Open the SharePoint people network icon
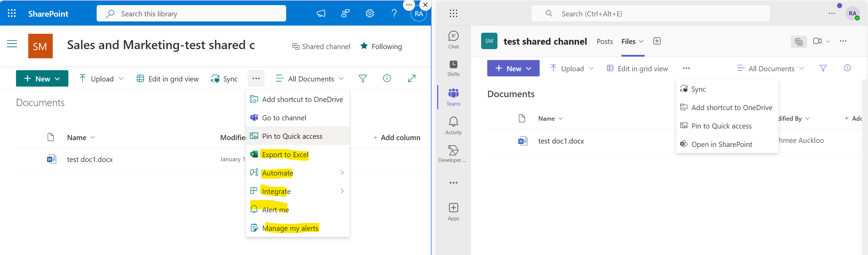 (x=345, y=13)
